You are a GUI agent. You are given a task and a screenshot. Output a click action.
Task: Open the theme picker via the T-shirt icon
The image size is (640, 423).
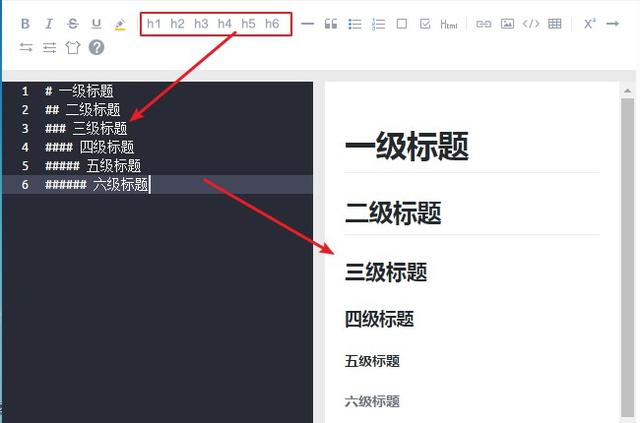(73, 47)
